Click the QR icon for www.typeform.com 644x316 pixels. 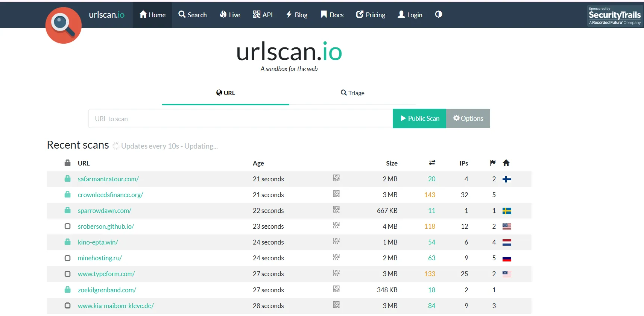336,273
